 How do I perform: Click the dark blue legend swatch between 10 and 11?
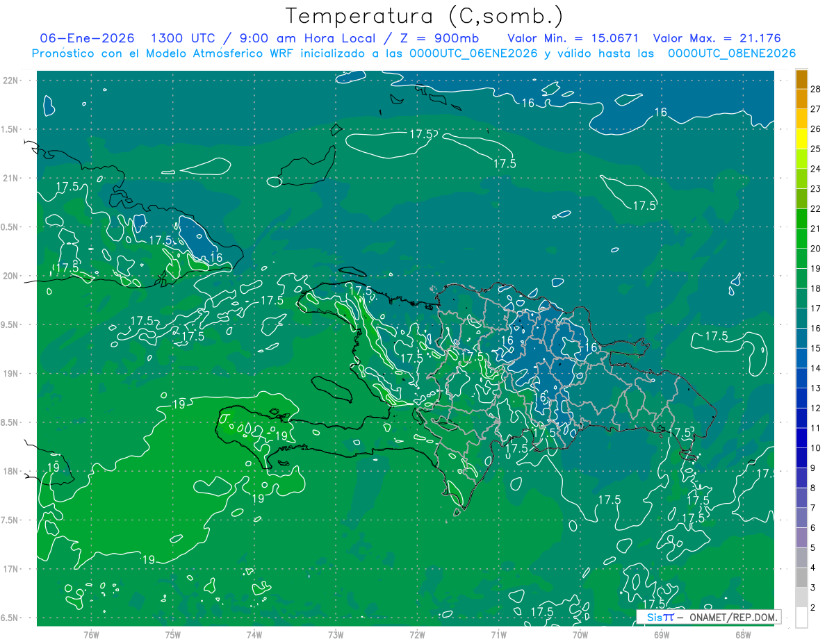click(x=801, y=438)
